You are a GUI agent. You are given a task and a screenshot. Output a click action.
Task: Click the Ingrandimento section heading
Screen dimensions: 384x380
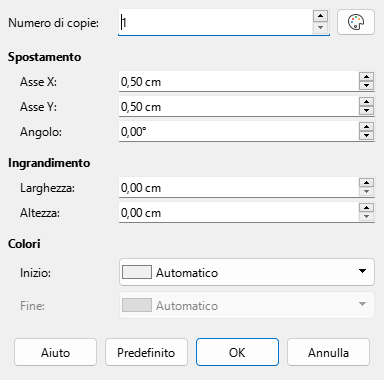[x=49, y=163]
